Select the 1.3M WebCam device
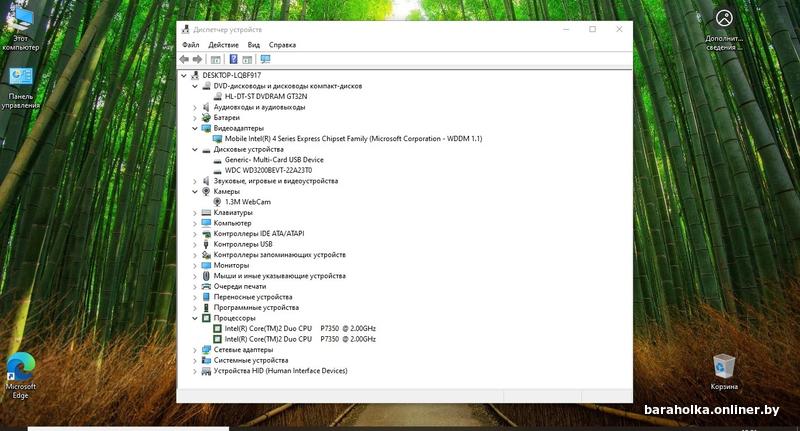 (247, 202)
